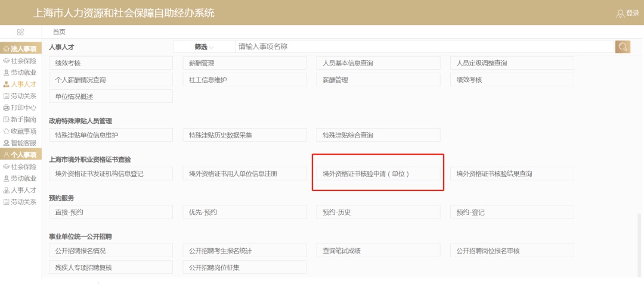
Task: Open 公开招聘岗位报名审核
Action: click(512, 251)
